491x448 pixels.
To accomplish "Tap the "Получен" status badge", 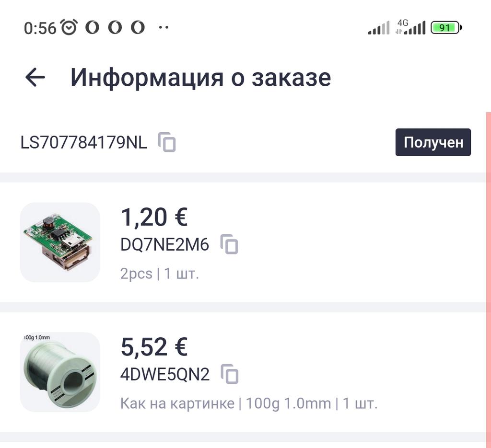I will point(433,142).
